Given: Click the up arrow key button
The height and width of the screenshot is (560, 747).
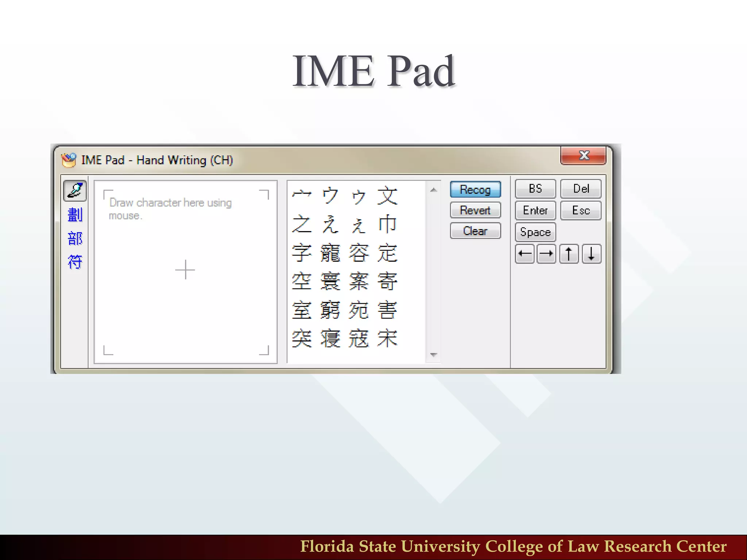Looking at the screenshot, I should coord(569,254).
